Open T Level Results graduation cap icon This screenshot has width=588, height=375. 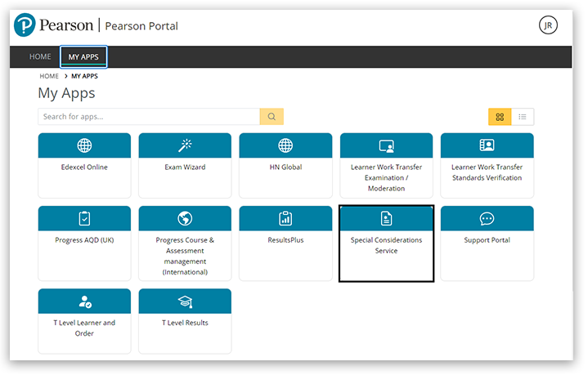click(x=185, y=301)
